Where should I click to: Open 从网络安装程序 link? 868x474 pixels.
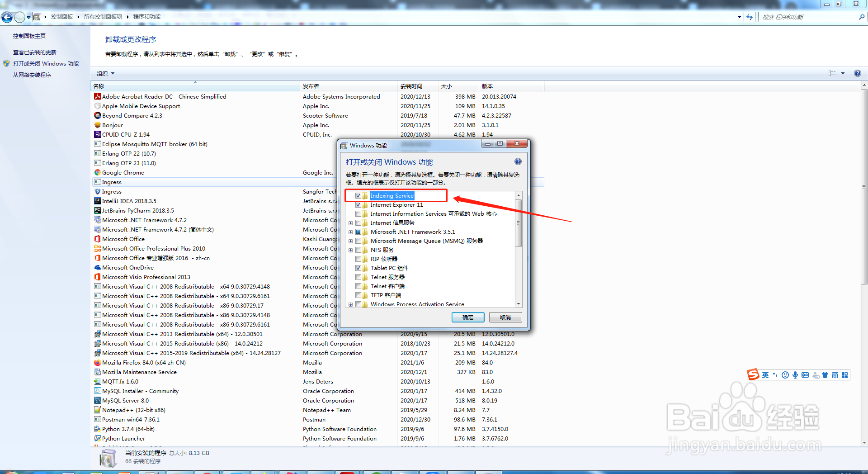point(32,75)
